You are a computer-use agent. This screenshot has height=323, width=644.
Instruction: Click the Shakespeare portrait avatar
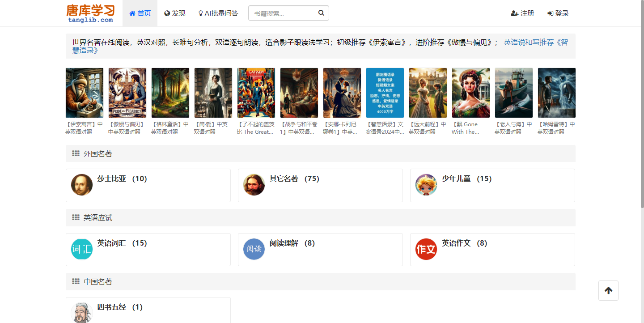pyautogui.click(x=82, y=185)
